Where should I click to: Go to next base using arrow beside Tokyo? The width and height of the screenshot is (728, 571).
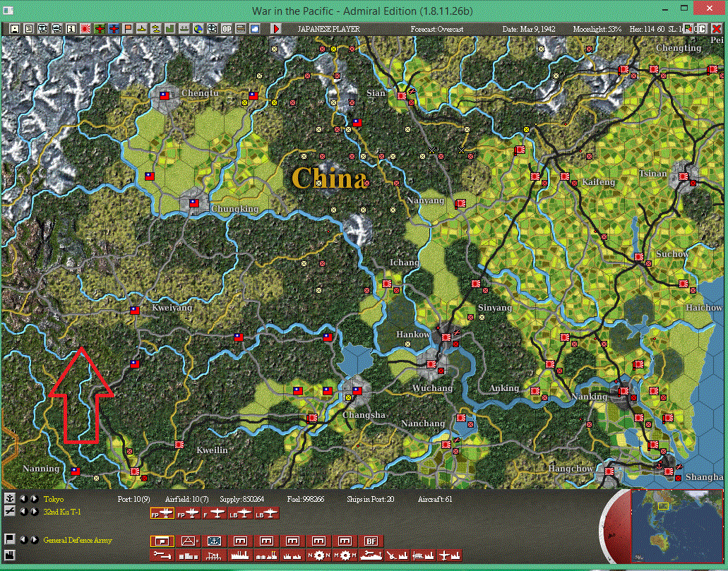(34, 499)
